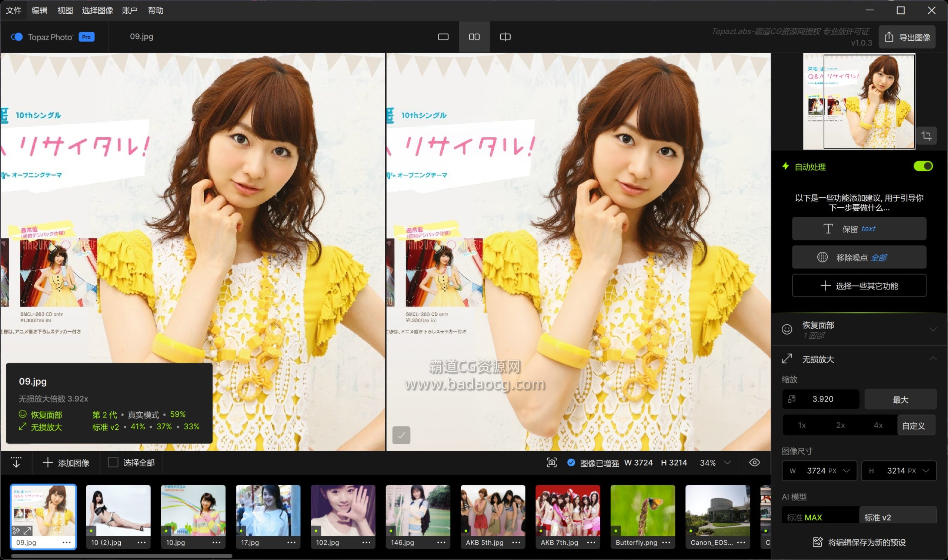
Task: Click the aspect ratio lock icon beside 3.920
Action: pos(792,399)
